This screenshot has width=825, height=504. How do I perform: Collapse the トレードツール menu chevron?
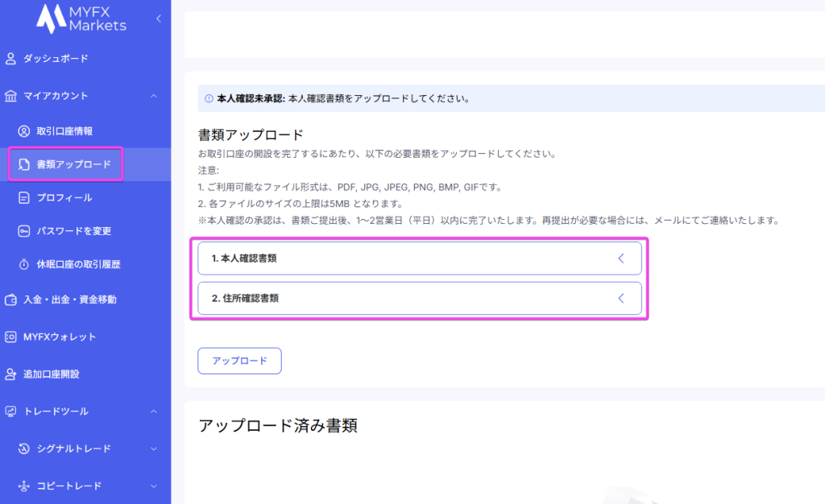(154, 411)
